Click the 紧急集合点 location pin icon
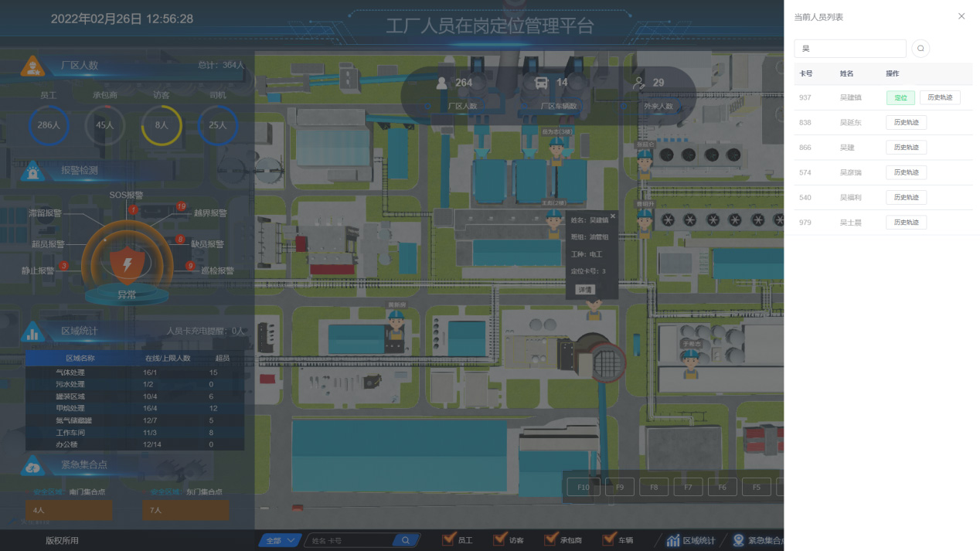Viewport: 980px width, 551px height. [738, 540]
